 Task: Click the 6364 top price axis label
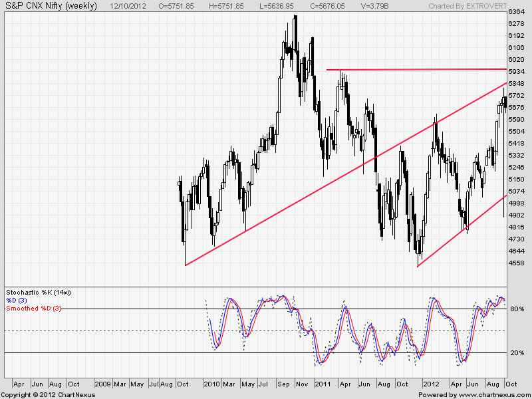[x=516, y=13]
